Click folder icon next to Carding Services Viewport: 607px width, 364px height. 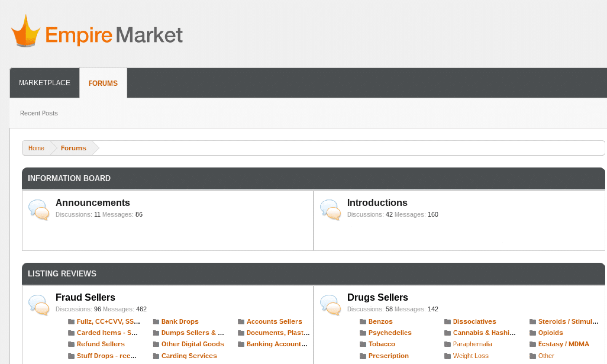click(156, 356)
